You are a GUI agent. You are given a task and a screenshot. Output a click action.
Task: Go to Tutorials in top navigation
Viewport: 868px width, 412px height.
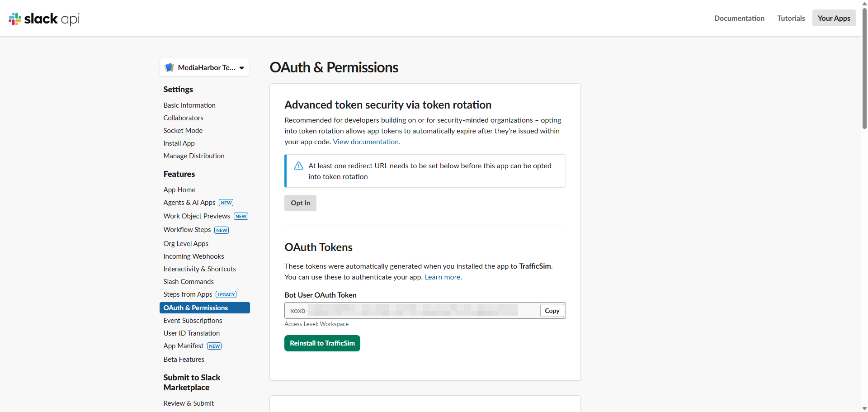click(x=791, y=18)
